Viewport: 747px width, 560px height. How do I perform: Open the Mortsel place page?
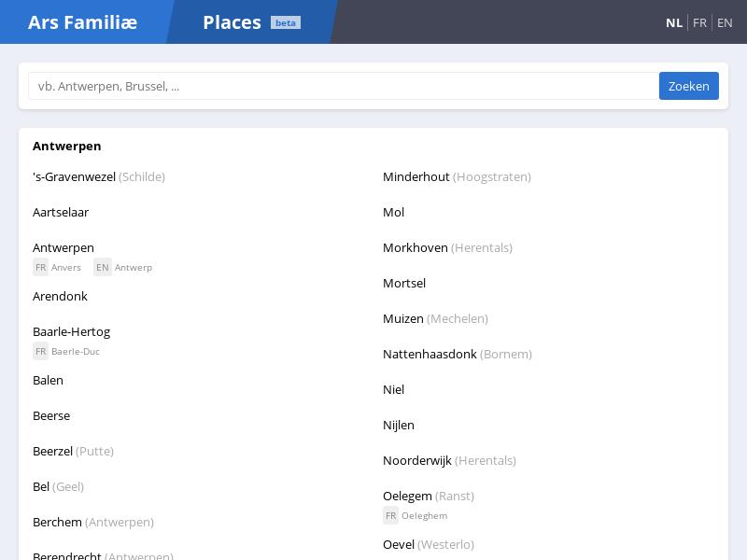[x=403, y=283]
